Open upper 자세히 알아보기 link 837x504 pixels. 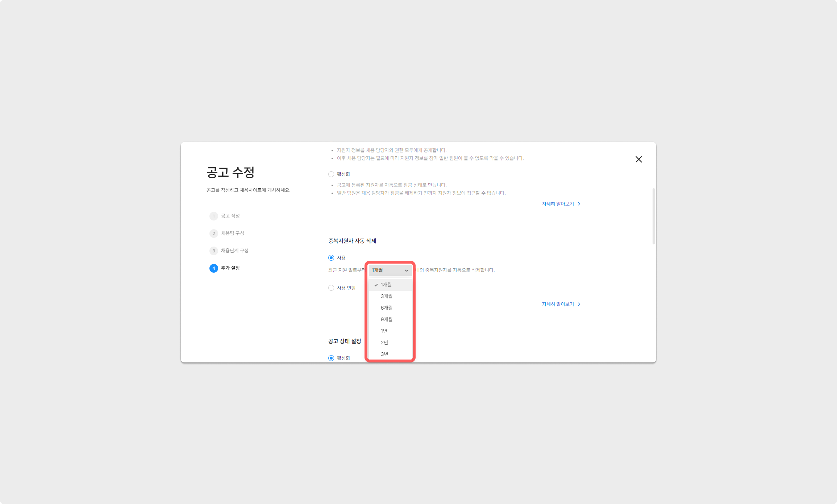coord(558,204)
